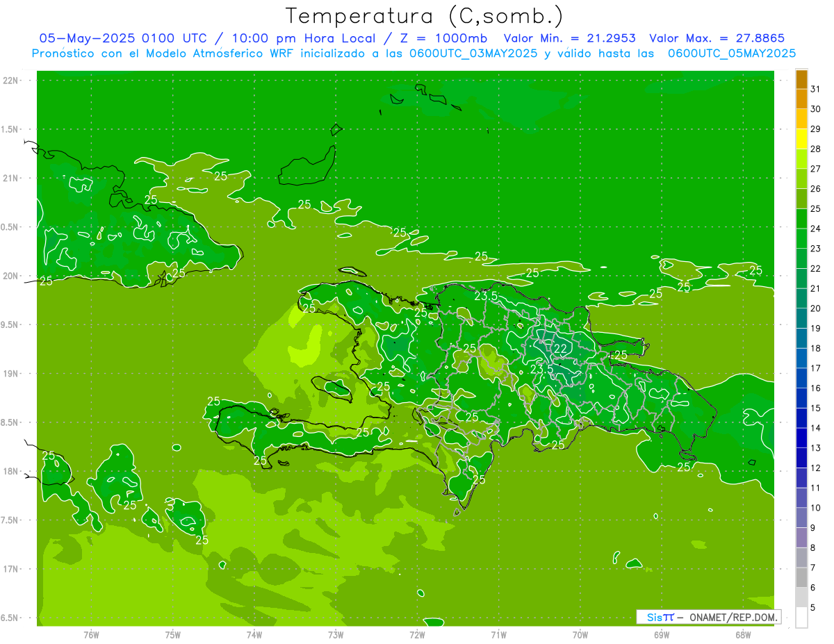Select the "Valor Min. = 21.2953" value

(569, 38)
